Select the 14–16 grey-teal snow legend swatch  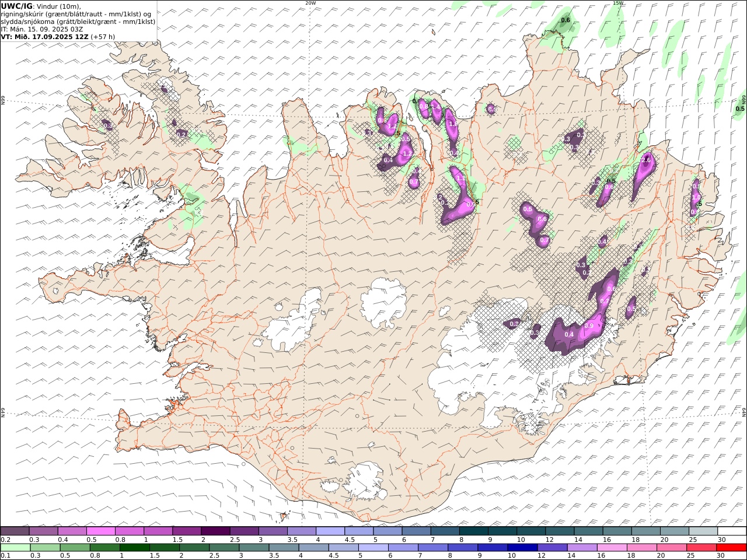(588, 531)
